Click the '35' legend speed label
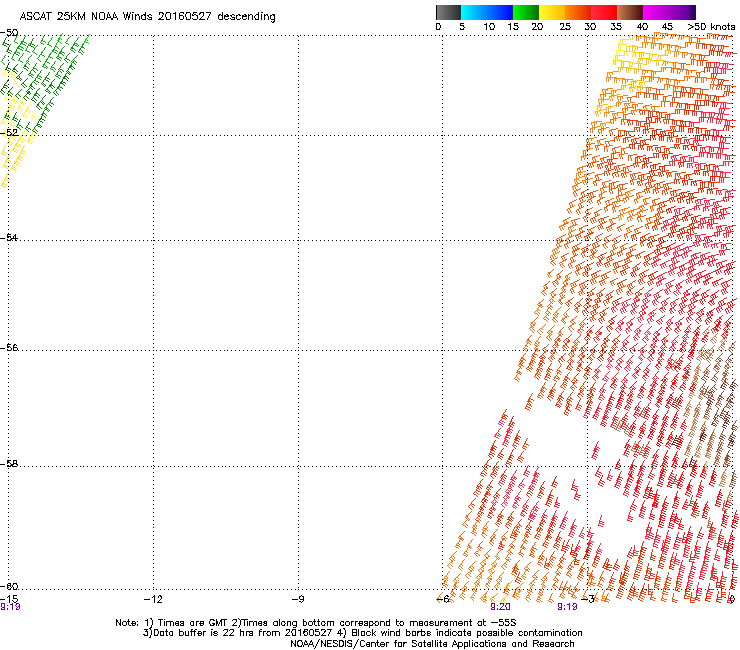 pos(616,27)
